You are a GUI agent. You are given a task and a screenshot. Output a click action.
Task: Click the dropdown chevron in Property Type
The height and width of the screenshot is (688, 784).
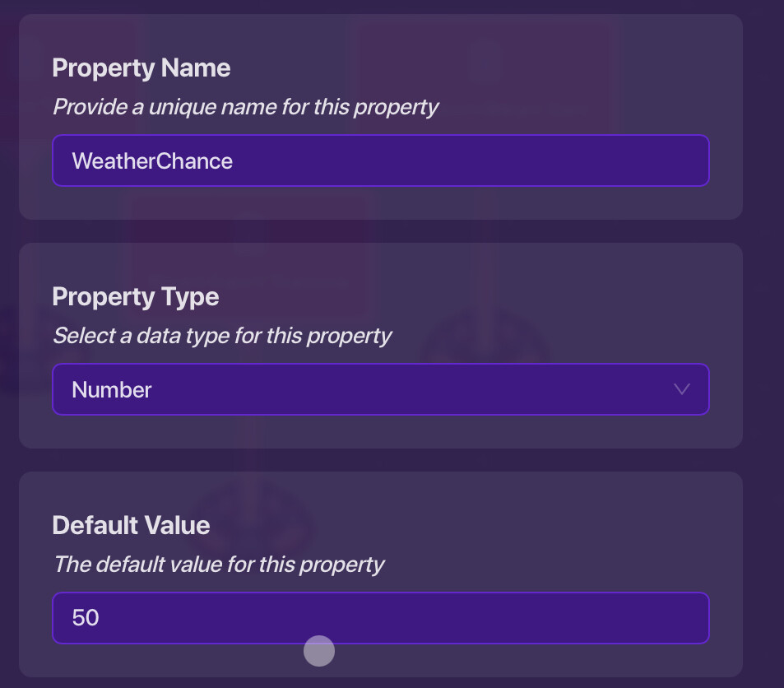(x=681, y=389)
